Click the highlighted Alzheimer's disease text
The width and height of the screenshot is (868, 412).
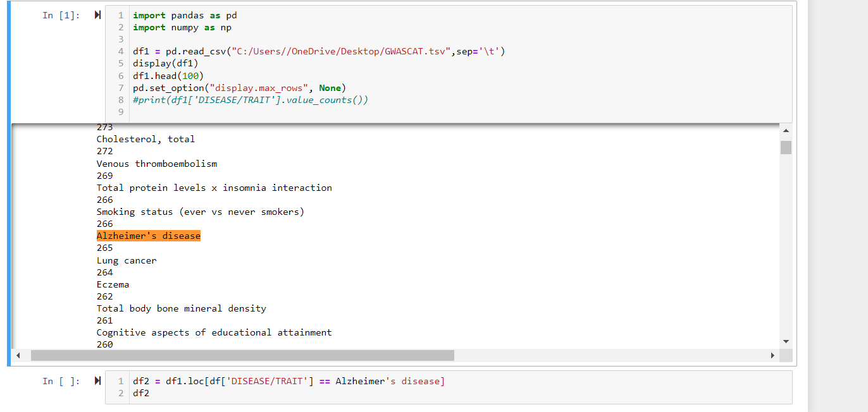point(149,235)
